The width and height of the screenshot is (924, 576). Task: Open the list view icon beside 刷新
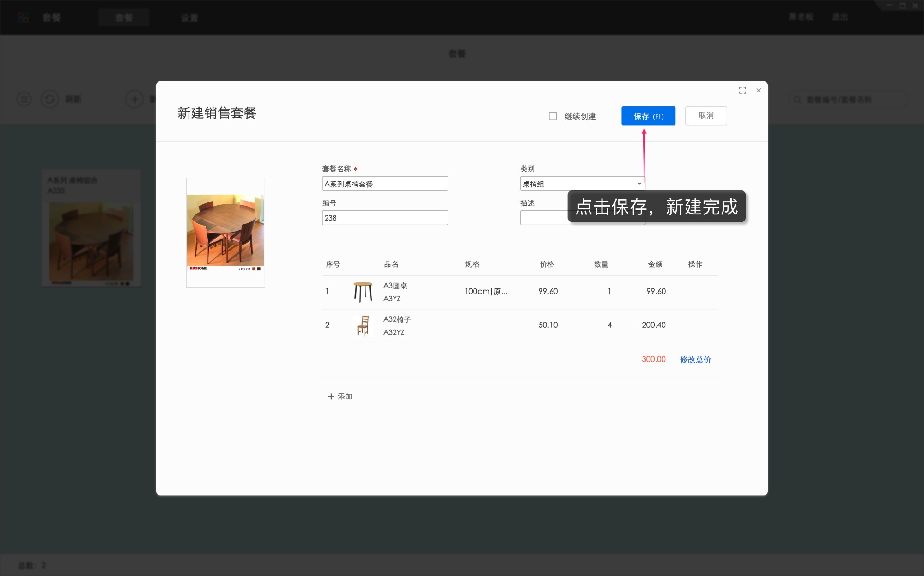coord(24,99)
